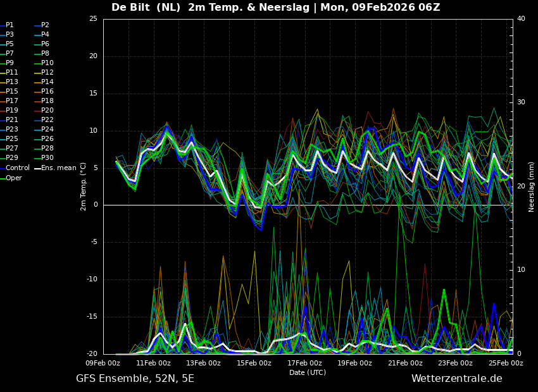The image size is (538, 392).
Task: Click the Control run legend entry
Action: click(x=17, y=168)
